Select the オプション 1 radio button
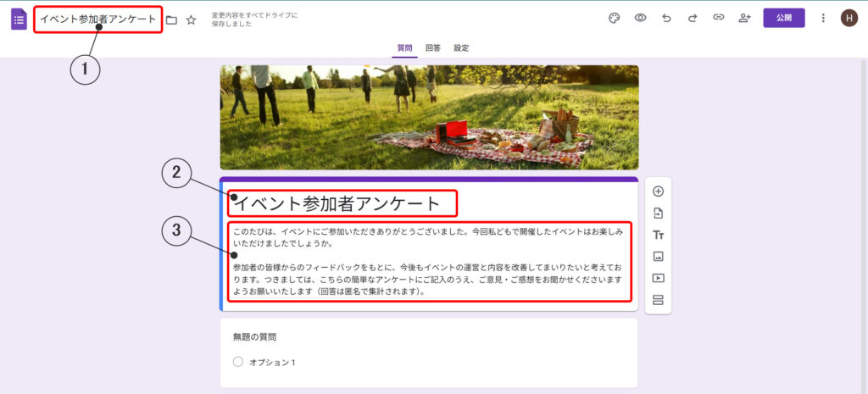 pos(238,362)
